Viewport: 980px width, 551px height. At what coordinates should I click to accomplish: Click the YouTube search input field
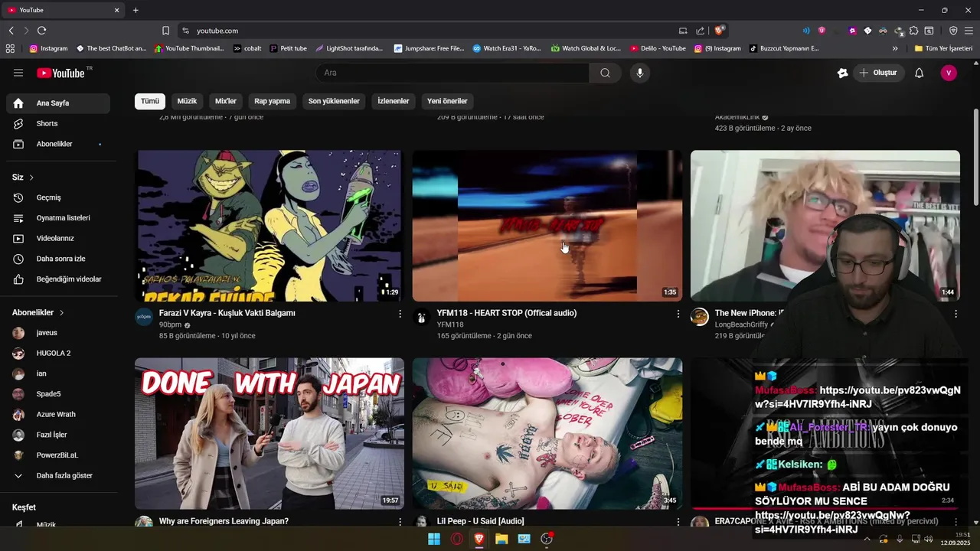coord(452,73)
